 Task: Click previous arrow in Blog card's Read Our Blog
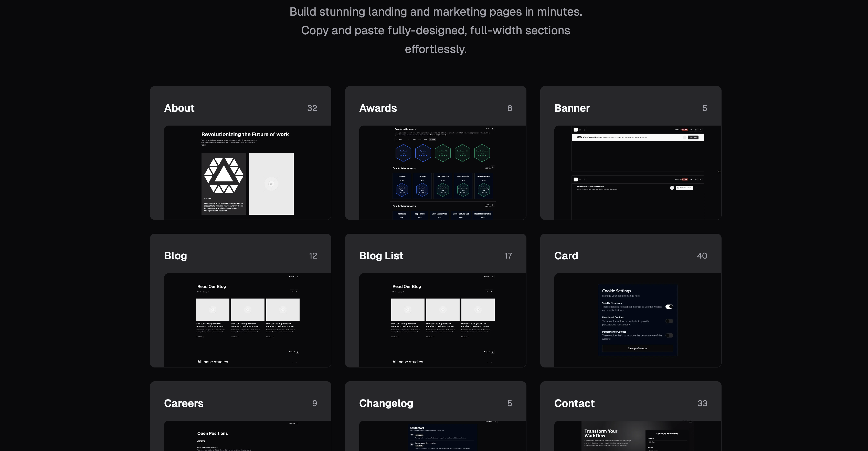click(292, 291)
